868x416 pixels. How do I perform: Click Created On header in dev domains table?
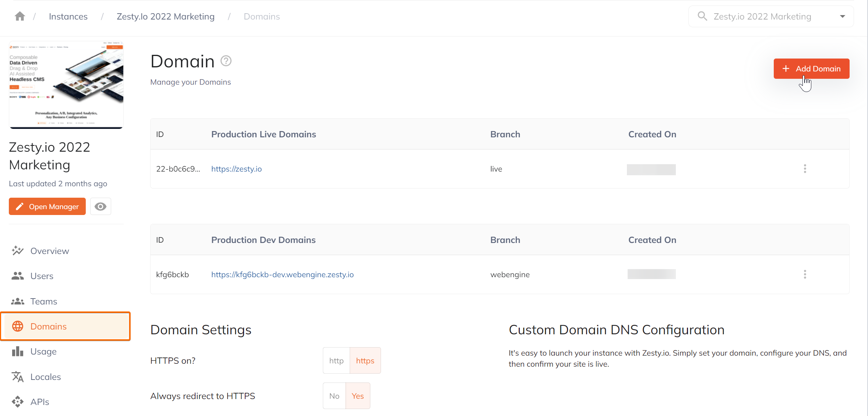(652, 240)
